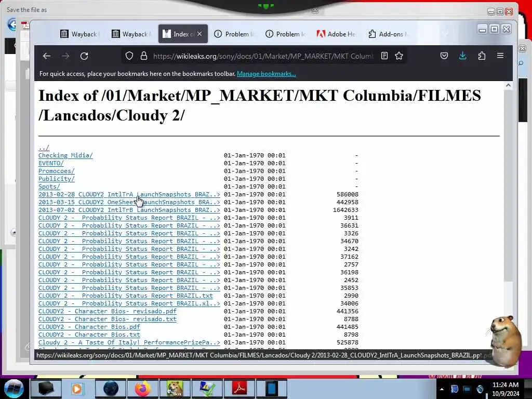Viewport: 532px width, 399px height.
Task: Click the address bar URL field
Action: (x=263, y=56)
